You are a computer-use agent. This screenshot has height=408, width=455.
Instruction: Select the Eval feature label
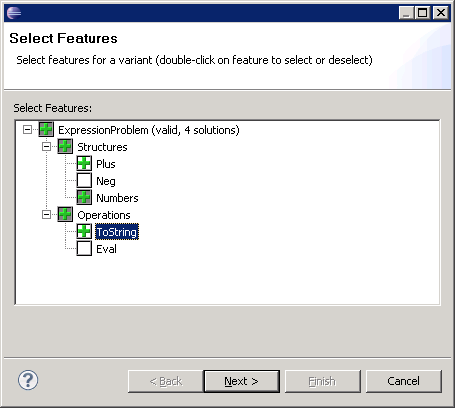(x=106, y=249)
